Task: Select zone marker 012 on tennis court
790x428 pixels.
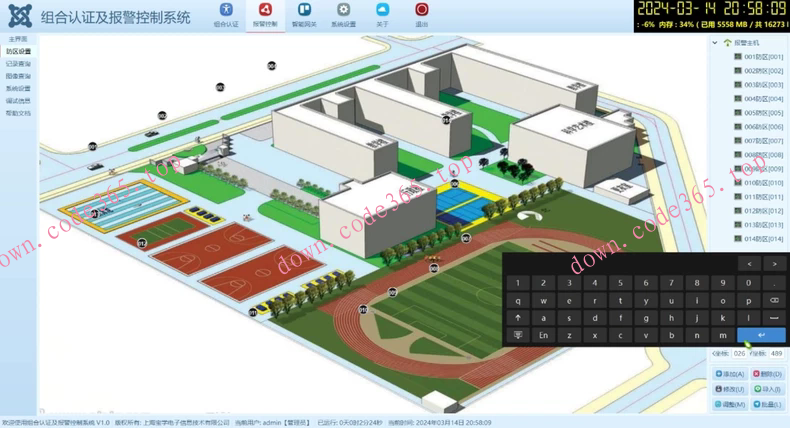Action: tap(142, 243)
